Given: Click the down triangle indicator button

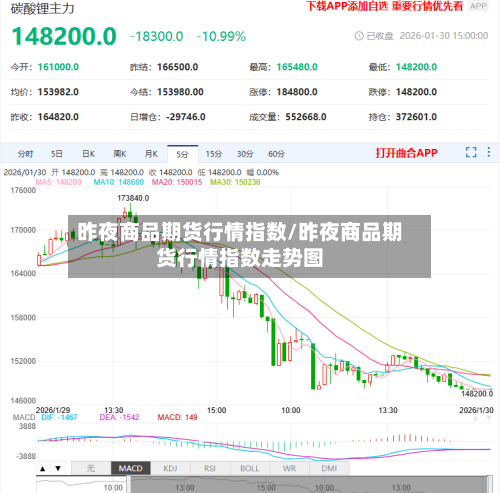Looking at the screenshot, I should pyautogui.click(x=58, y=468).
